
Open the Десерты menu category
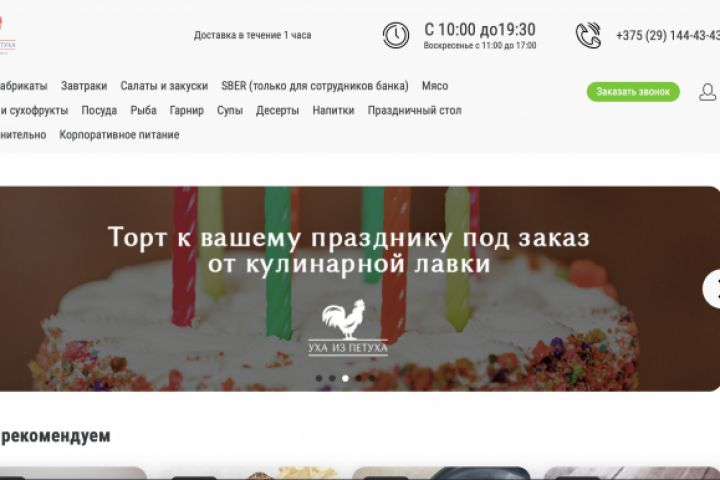point(277,110)
